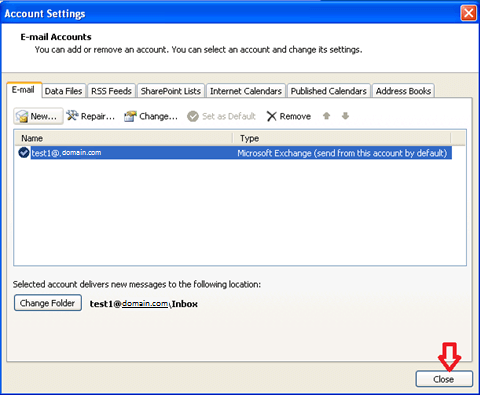This screenshot has width=480, height=395.
Task: Click the Remove X icon
Action: [272, 116]
